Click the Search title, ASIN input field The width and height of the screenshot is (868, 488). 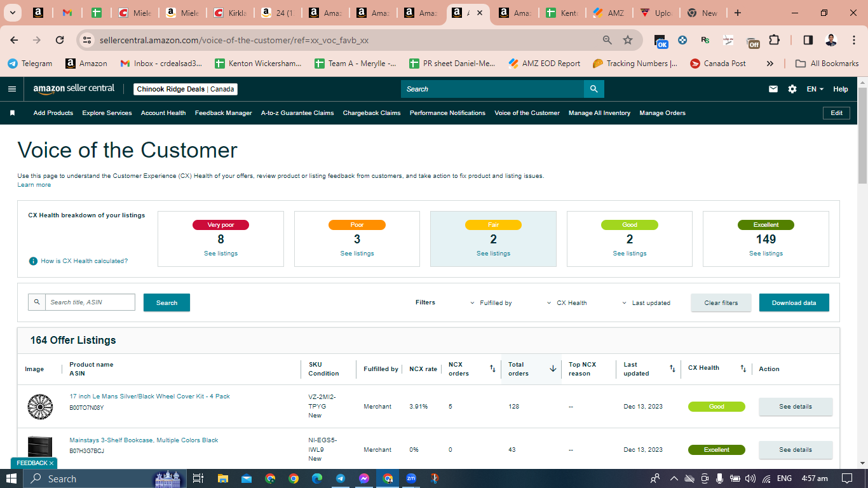coord(90,302)
